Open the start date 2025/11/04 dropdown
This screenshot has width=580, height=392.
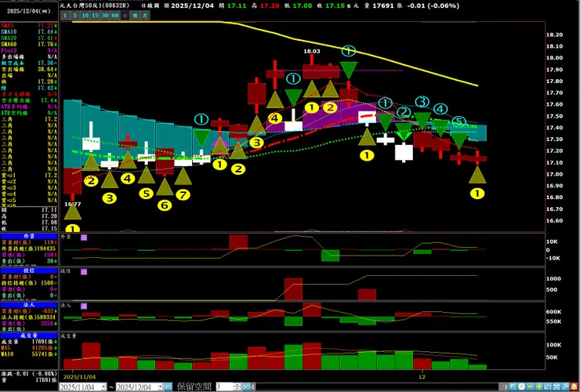(104, 387)
